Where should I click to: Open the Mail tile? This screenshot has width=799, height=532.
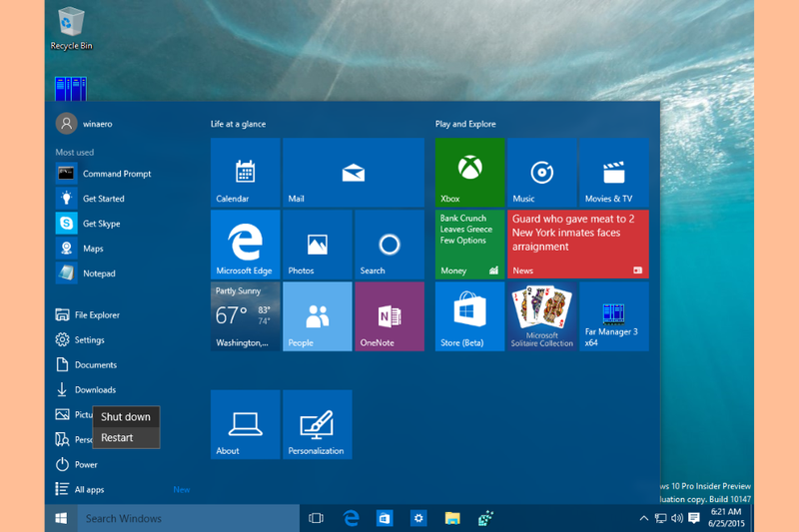click(354, 172)
